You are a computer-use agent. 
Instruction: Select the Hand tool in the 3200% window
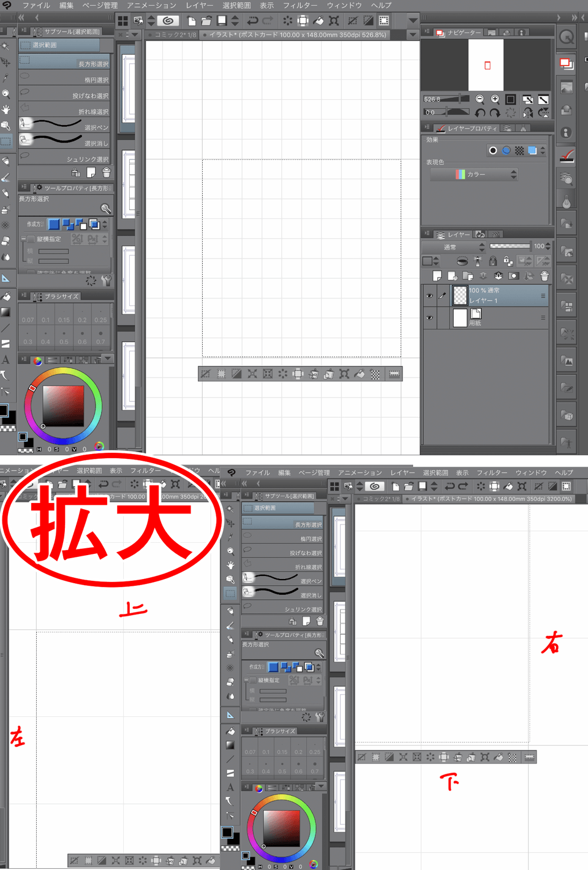coord(230,565)
